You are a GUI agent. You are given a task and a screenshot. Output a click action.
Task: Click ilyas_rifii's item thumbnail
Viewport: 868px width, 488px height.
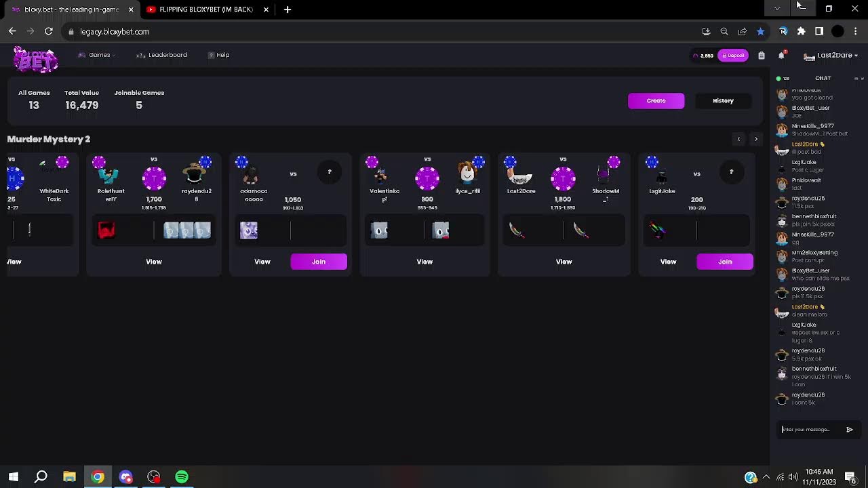click(x=441, y=230)
